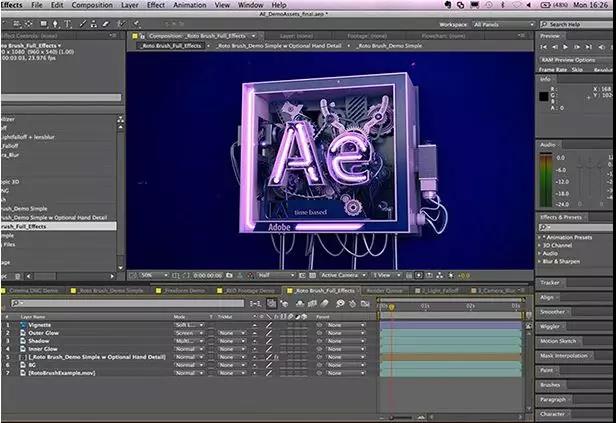Image resolution: width=616 pixels, height=423 pixels.
Task: Select the Eraser tool
Action: pyautogui.click(x=105, y=24)
